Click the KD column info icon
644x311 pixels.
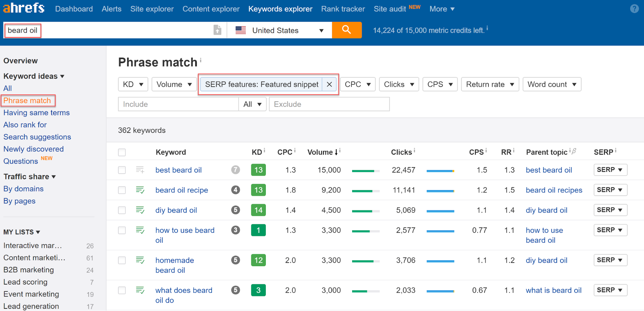(264, 151)
